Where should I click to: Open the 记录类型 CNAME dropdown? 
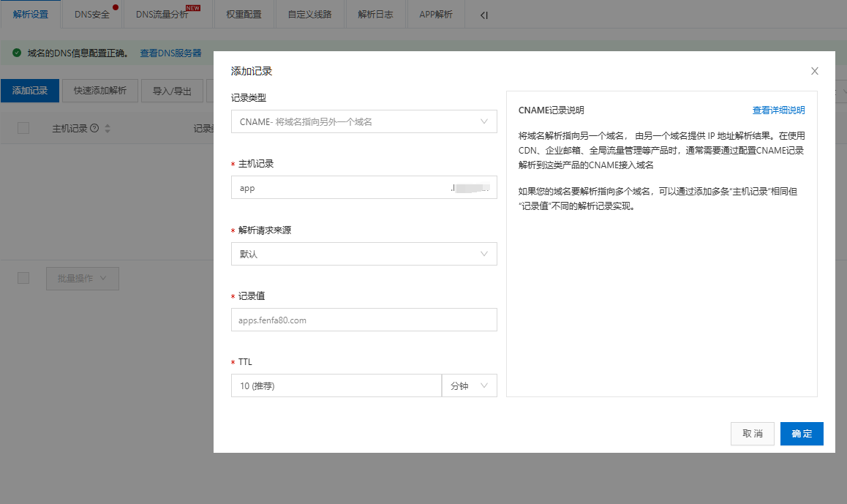tap(364, 121)
